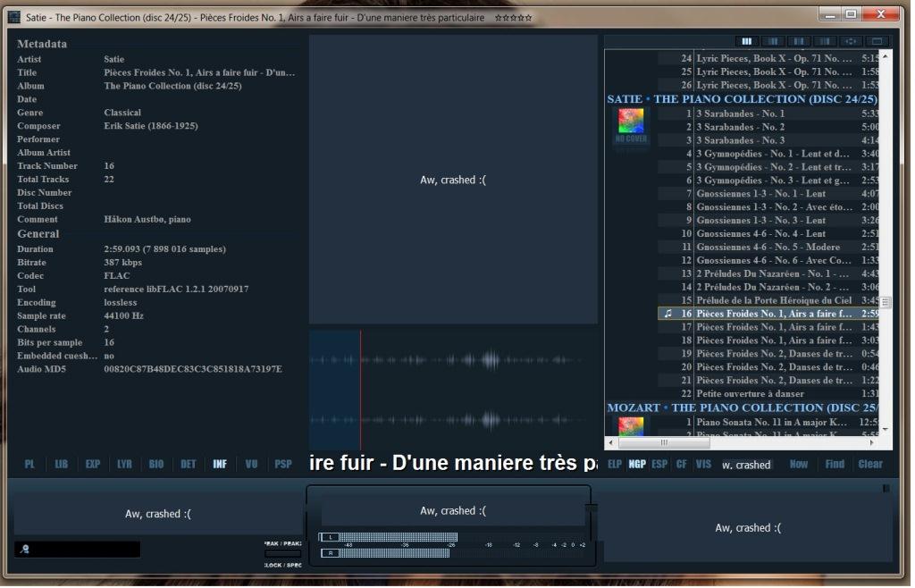This screenshot has height=588, width=915.
Task: Click the Find button
Action: (835, 465)
